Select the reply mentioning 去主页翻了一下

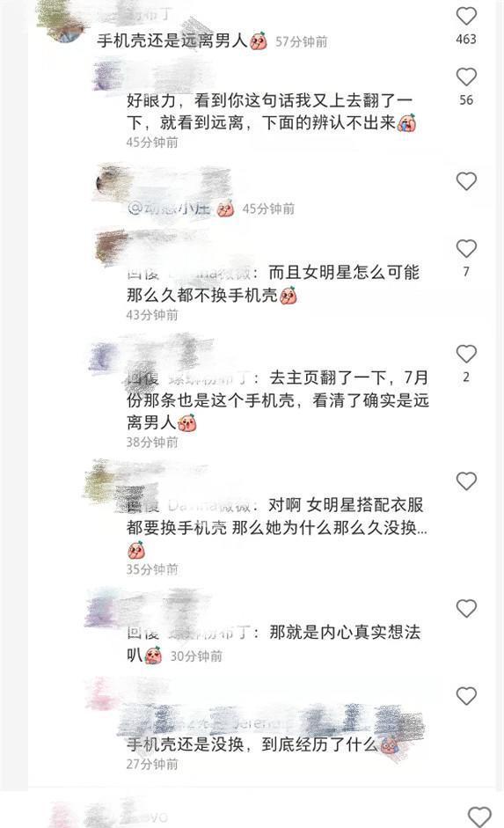coord(278,399)
